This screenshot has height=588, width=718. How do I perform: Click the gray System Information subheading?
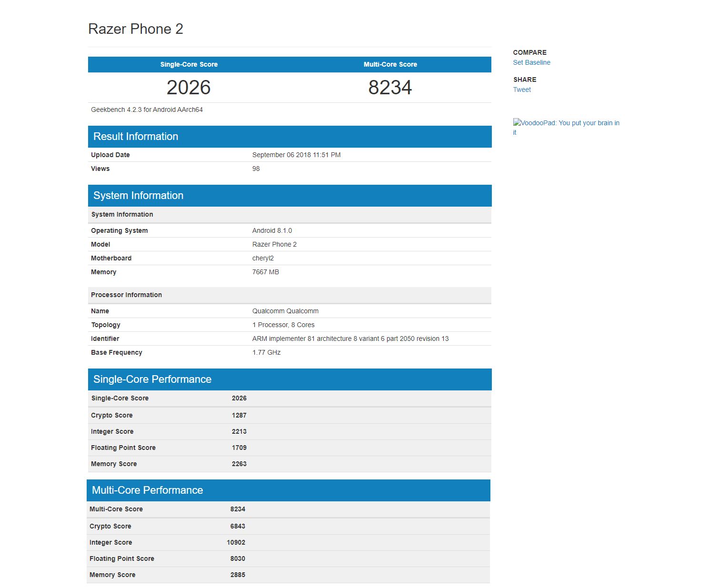pos(122,214)
